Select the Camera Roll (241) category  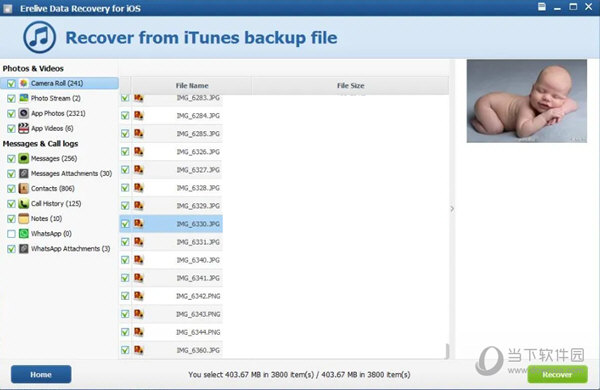[59, 83]
